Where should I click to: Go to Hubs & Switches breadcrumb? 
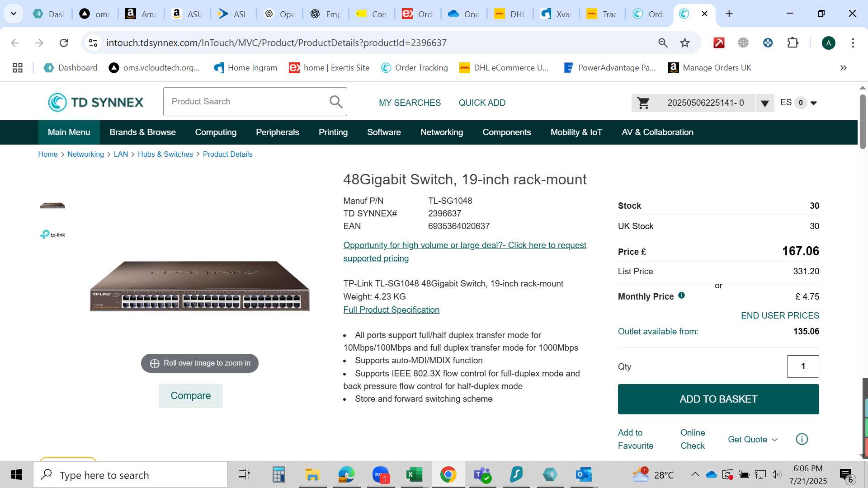point(165,154)
